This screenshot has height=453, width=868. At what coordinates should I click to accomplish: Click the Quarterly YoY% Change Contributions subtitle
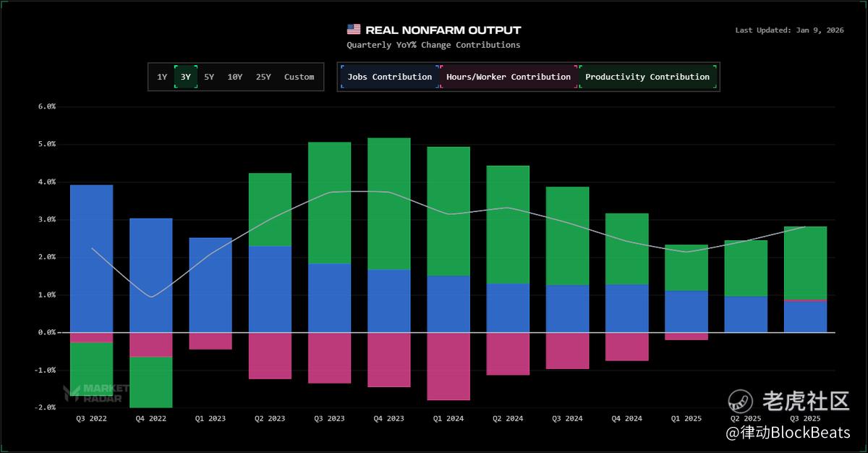coord(433,45)
